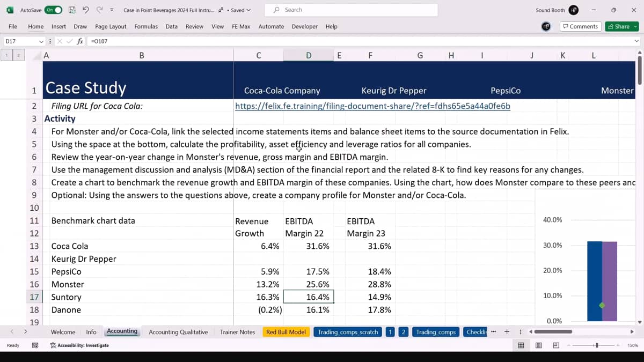Open Customize Quick Access Toolbar dropdown

point(112,10)
